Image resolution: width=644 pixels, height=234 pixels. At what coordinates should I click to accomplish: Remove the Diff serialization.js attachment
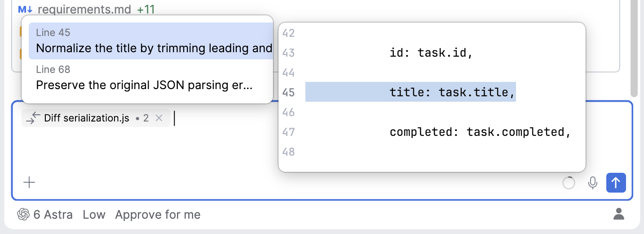(x=159, y=118)
